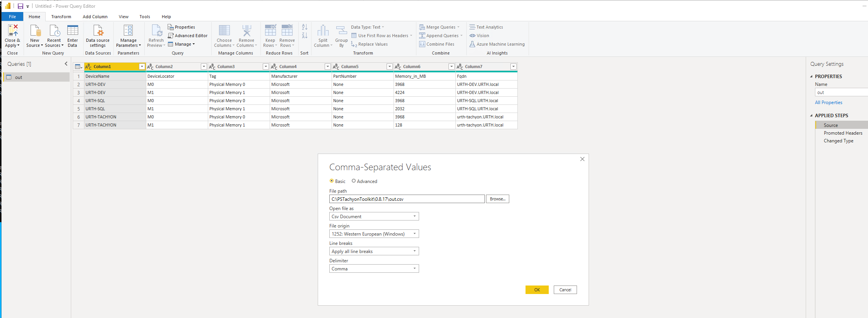
Task: Select the Basic radio button
Action: 332,181
